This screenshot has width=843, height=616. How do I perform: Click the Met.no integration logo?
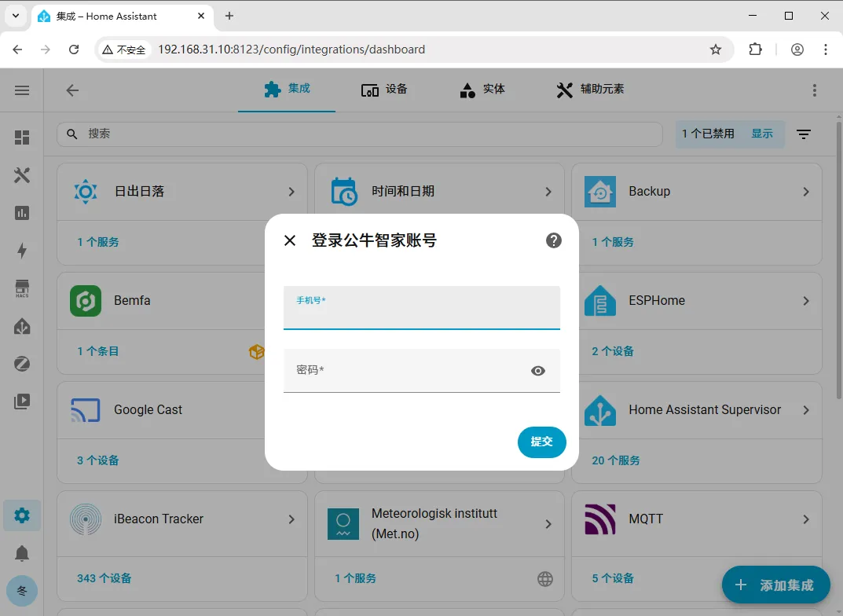343,524
